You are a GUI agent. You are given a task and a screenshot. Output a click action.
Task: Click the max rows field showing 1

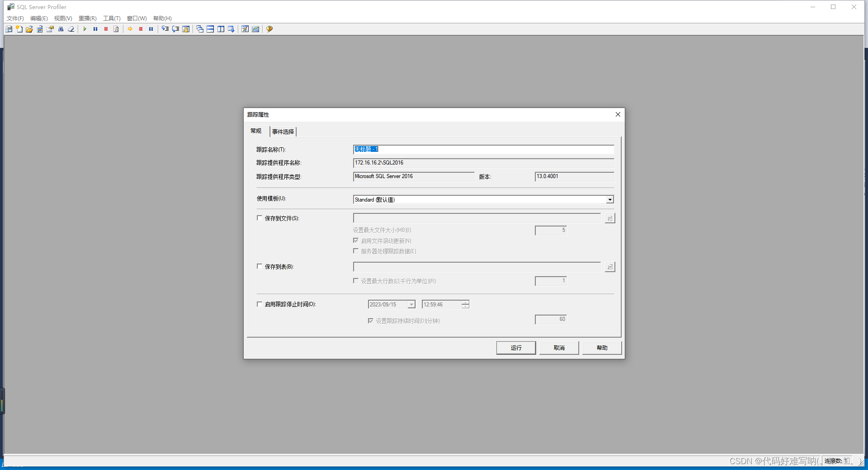[551, 281]
